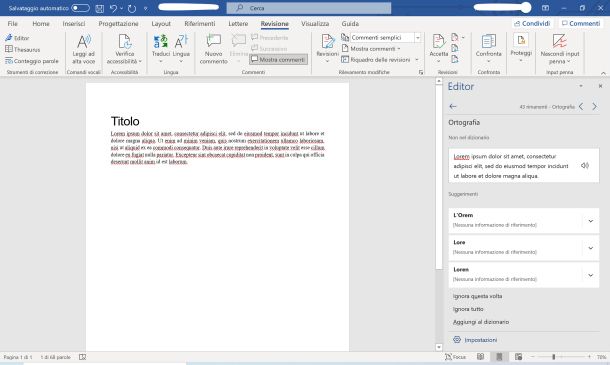Toggle Salvataggio automatico switch
This screenshot has width=610, height=365.
tap(80, 8)
